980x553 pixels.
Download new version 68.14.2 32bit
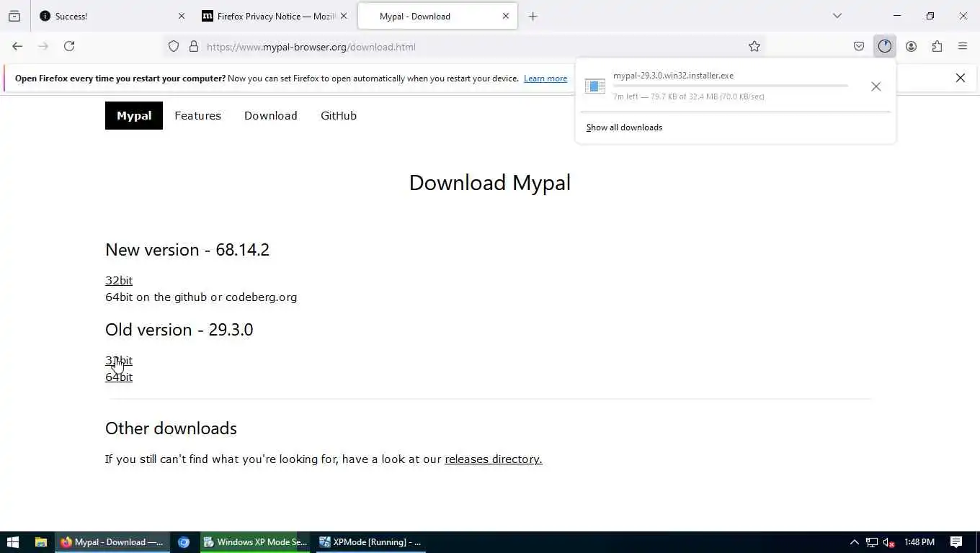coord(119,280)
